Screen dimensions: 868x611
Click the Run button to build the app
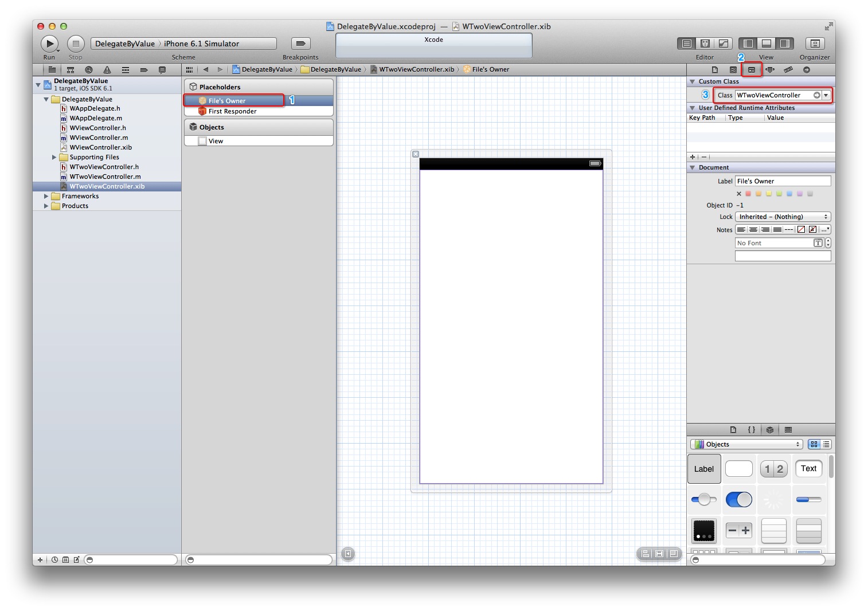coord(49,44)
